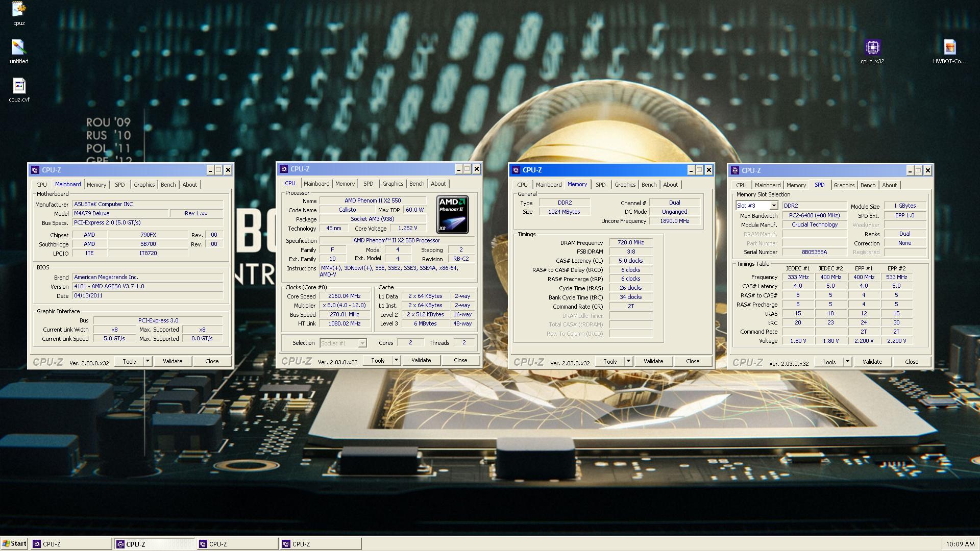Activate the second CPU-Z taskbar button
980x551 pixels.
[154, 544]
